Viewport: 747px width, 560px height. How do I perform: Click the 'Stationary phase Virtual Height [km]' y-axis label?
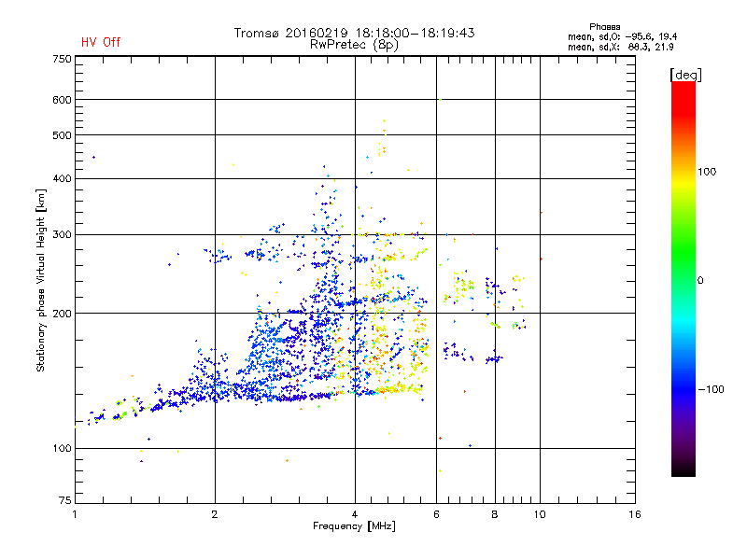pyautogui.click(x=41, y=281)
